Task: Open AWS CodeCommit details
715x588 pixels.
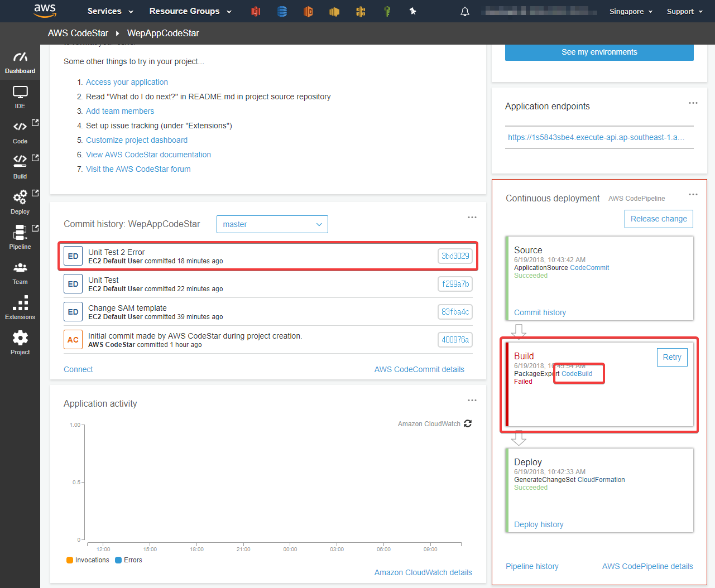Action: 419,369
